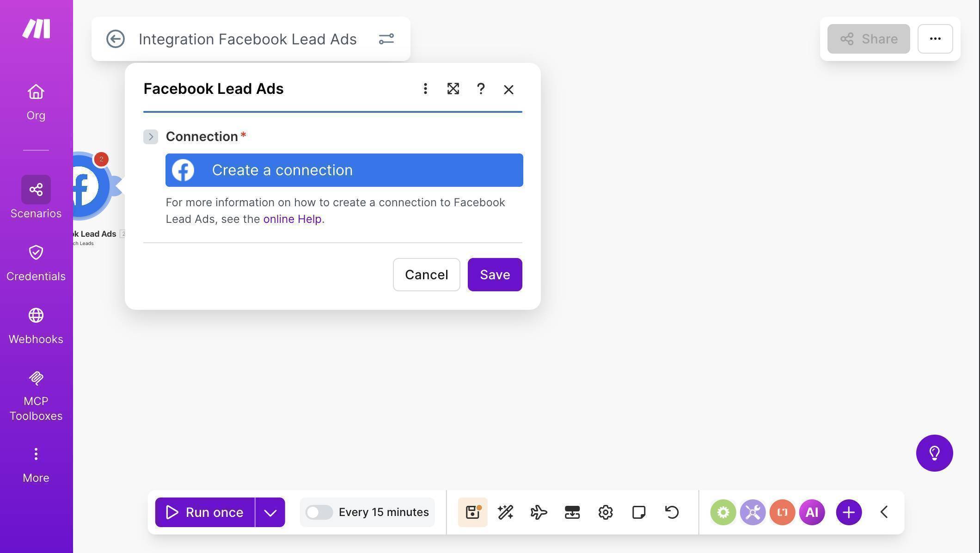The width and height of the screenshot is (980, 553).
Task: Open the notes icon in the toolbar
Action: click(x=638, y=512)
